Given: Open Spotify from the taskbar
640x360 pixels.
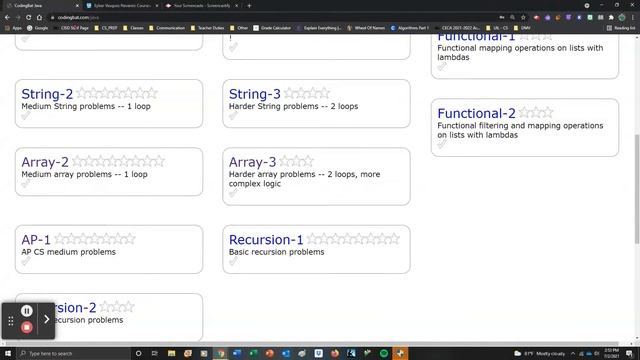Looking at the screenshot, I should (x=384, y=353).
